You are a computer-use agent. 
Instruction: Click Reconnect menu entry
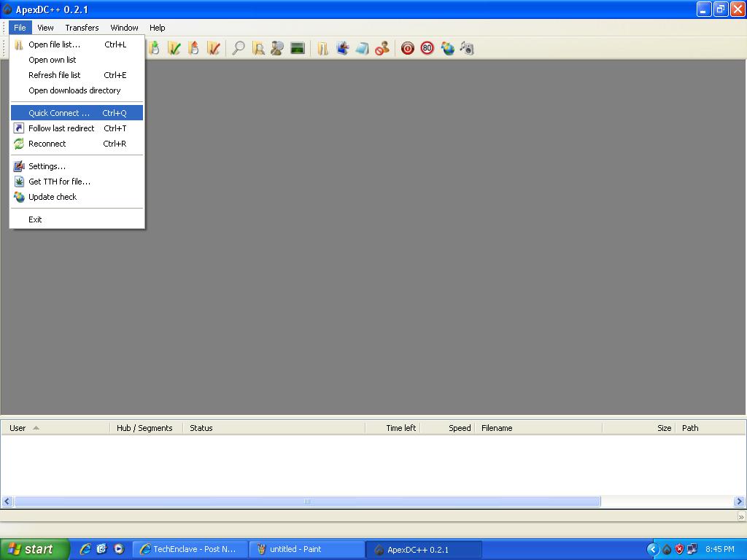pos(47,144)
